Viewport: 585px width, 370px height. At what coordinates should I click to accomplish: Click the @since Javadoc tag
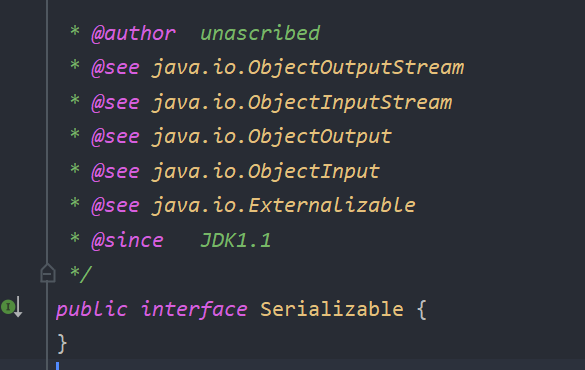point(128,240)
